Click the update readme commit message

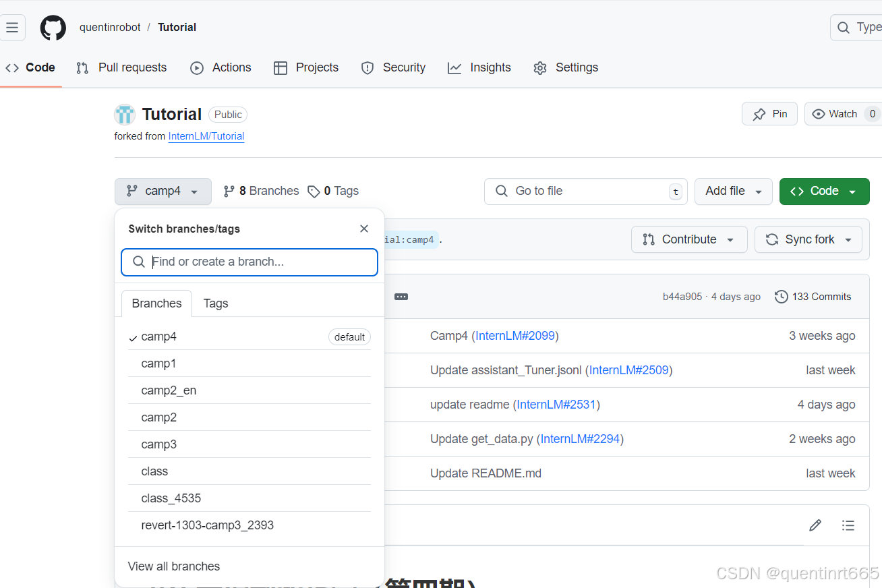click(x=470, y=405)
